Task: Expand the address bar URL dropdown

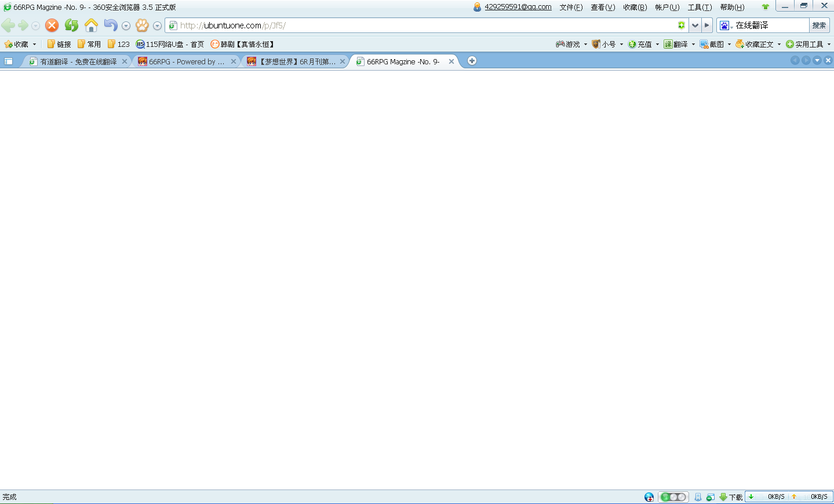Action: pyautogui.click(x=695, y=25)
